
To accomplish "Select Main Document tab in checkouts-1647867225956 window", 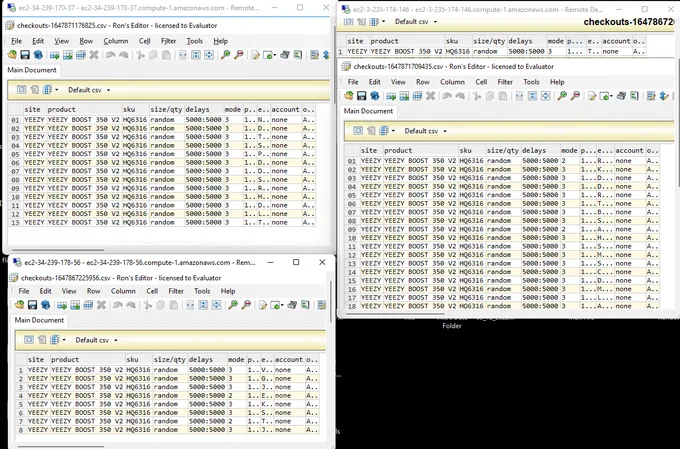I will click(39, 320).
